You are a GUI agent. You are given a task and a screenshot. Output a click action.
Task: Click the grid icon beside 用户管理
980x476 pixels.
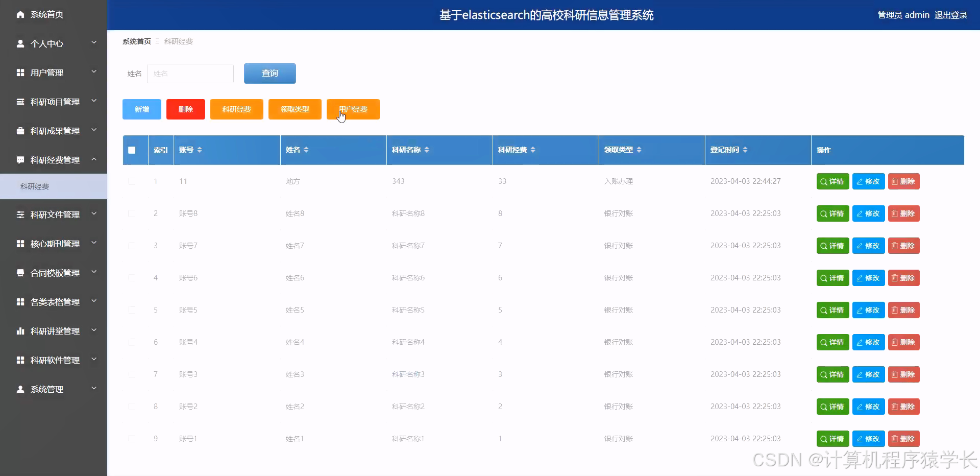point(20,73)
